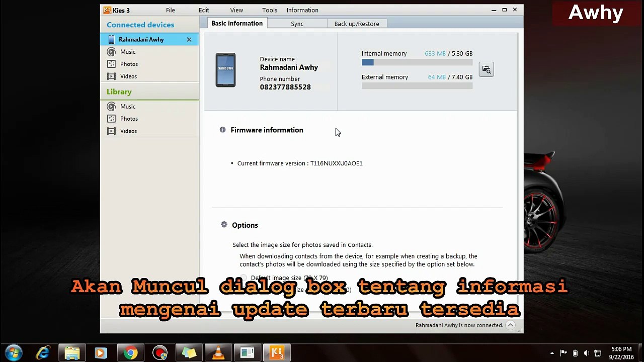Click the Show desktop button
Viewport: 644px width, 362px height.
640,353
